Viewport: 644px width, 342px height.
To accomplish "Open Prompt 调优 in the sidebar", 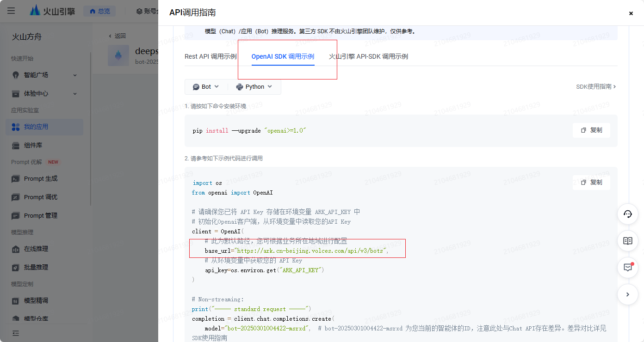I will point(44,197).
